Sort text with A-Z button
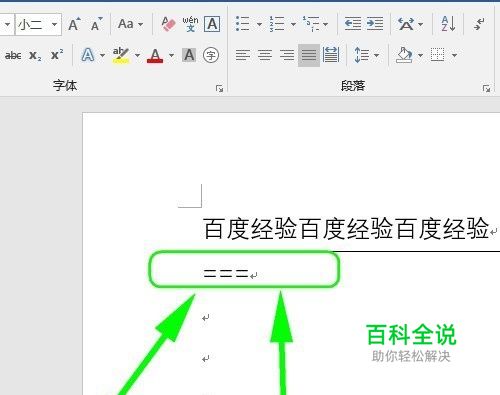 [x=448, y=24]
